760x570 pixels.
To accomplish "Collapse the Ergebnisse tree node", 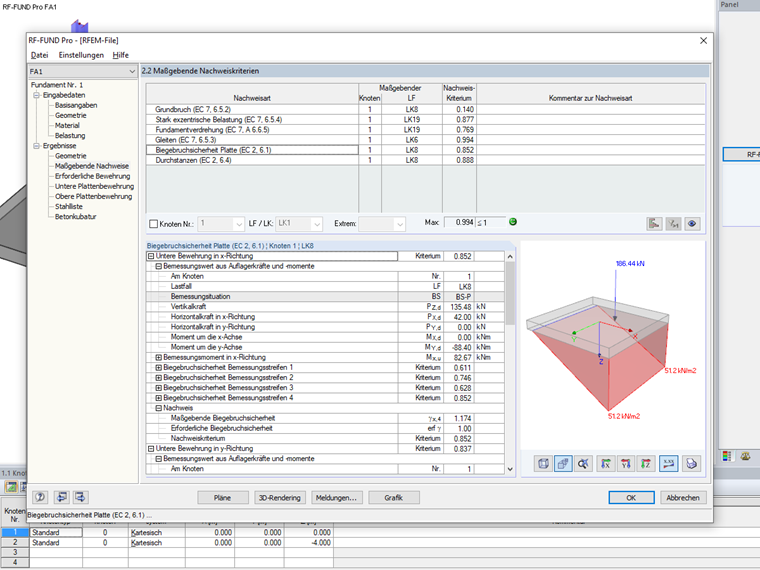I will pos(36,145).
